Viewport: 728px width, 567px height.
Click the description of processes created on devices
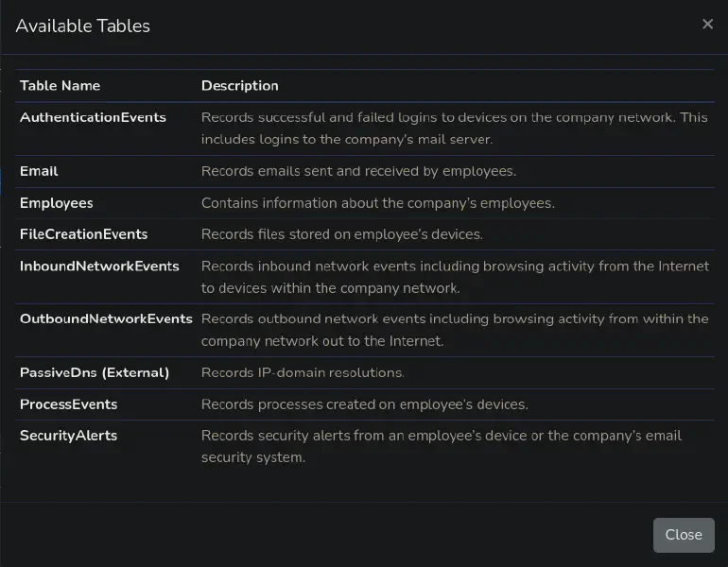tap(364, 404)
